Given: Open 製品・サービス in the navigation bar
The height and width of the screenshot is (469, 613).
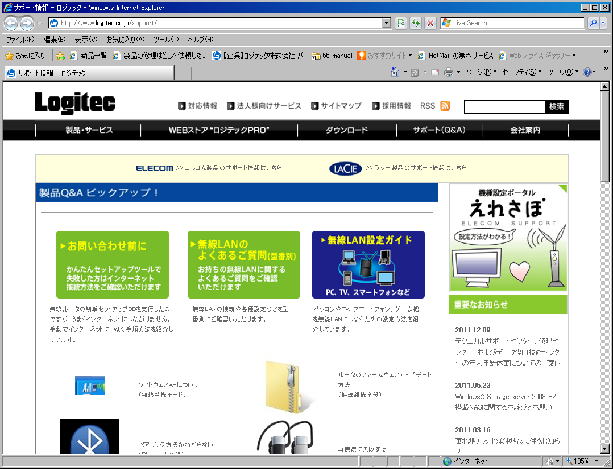Looking at the screenshot, I should [x=89, y=130].
